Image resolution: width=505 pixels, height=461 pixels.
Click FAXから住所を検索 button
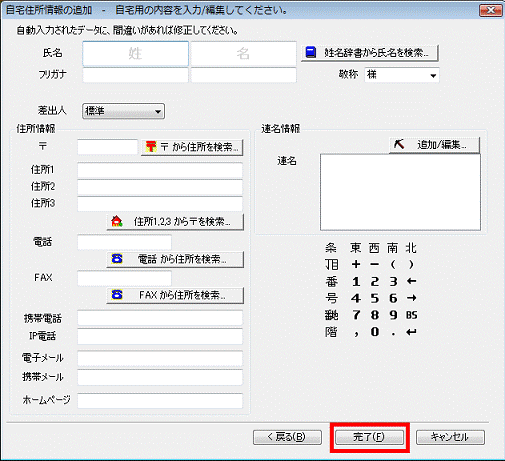(x=175, y=295)
